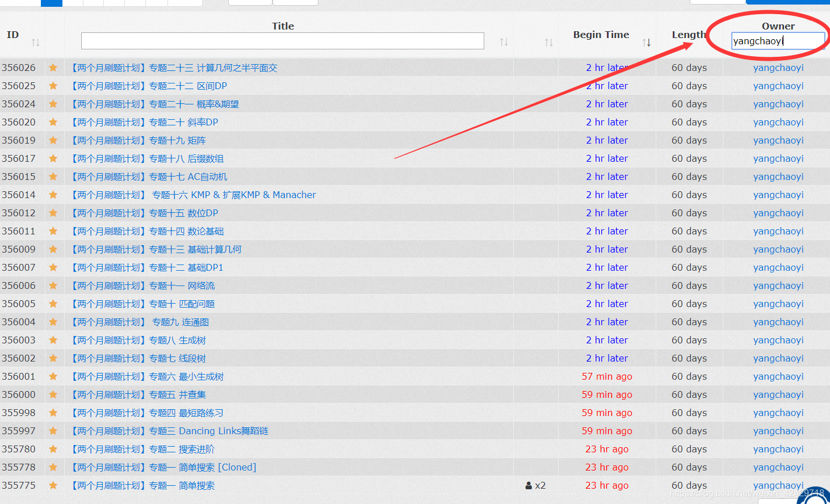Open contest 专题四 最短路练习

[x=147, y=413]
